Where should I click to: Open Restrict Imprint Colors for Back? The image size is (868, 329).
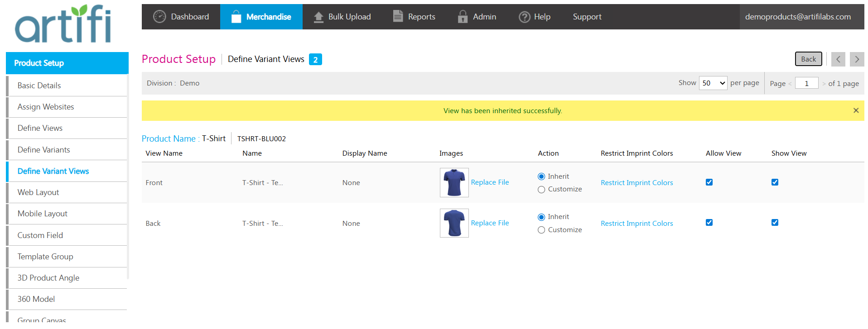coord(637,224)
